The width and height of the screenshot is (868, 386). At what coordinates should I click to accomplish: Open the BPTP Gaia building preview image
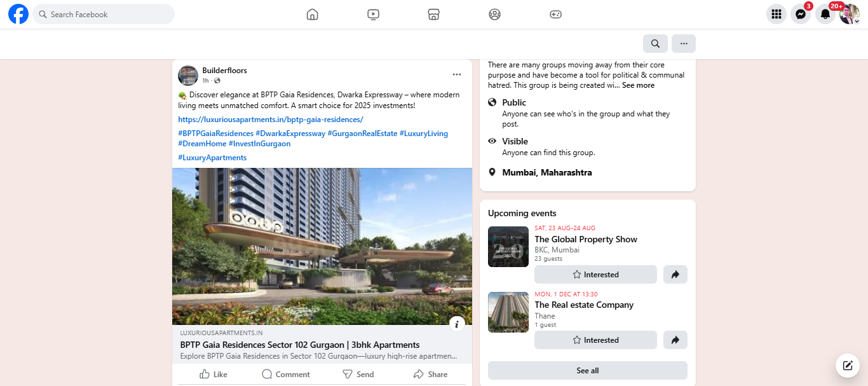pos(322,247)
